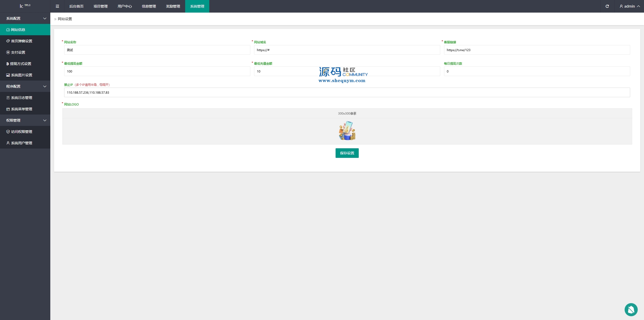This screenshot has width=644, height=320.
Task: Click the sidebar collapse hamburger icon
Action: [57, 6]
